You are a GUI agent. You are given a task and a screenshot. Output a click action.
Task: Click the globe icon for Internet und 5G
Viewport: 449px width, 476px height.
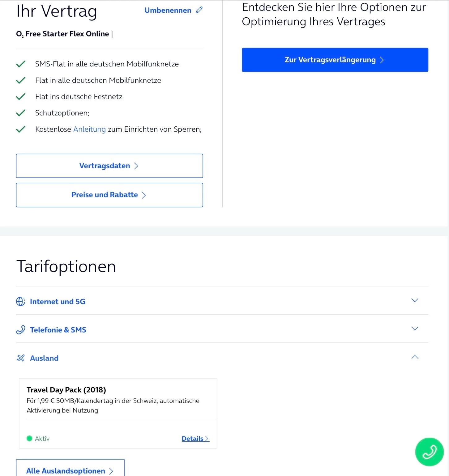pyautogui.click(x=21, y=301)
